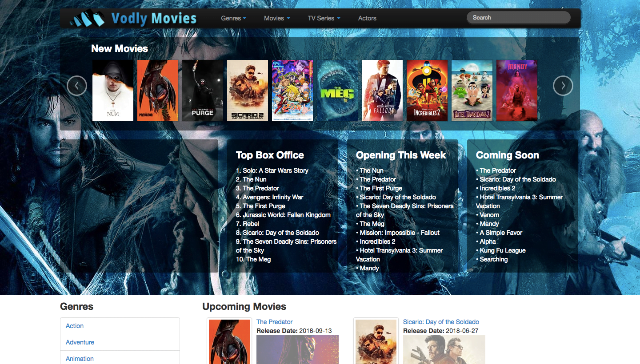This screenshot has width=640, height=364.
Task: Go to the Actors page
Action: point(367,18)
